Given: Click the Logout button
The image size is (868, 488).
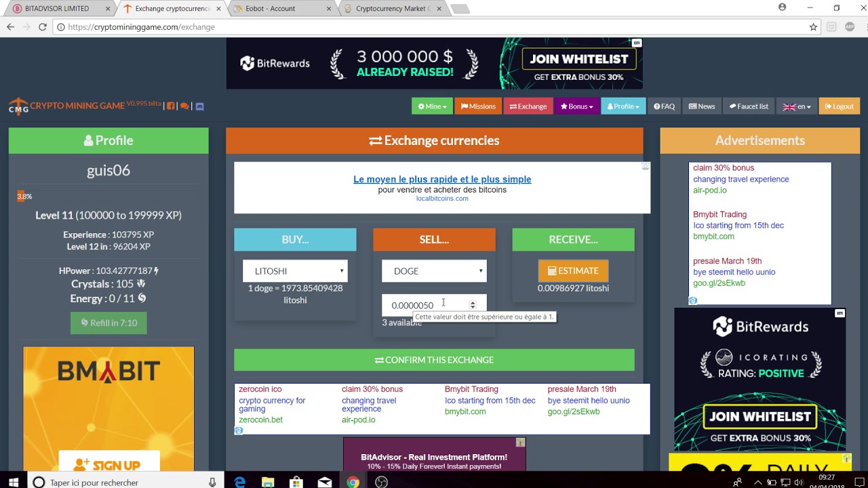Looking at the screenshot, I should pos(839,106).
